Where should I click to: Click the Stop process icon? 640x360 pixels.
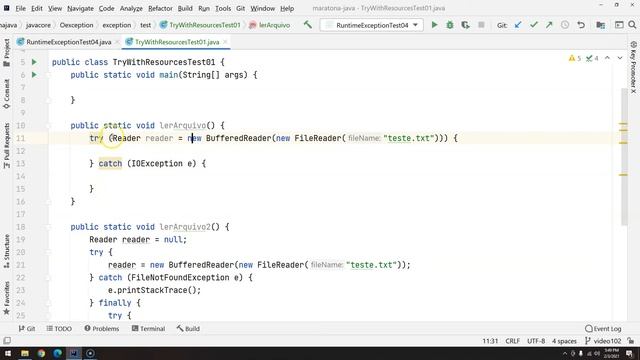point(481,25)
